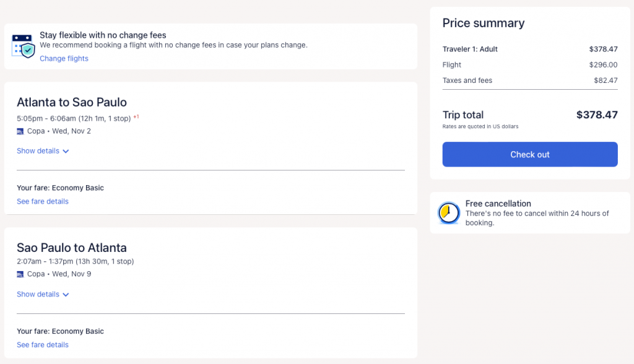The height and width of the screenshot is (364, 634).
Task: Click the Stay flexible with no change fees heading
Action: (x=103, y=35)
